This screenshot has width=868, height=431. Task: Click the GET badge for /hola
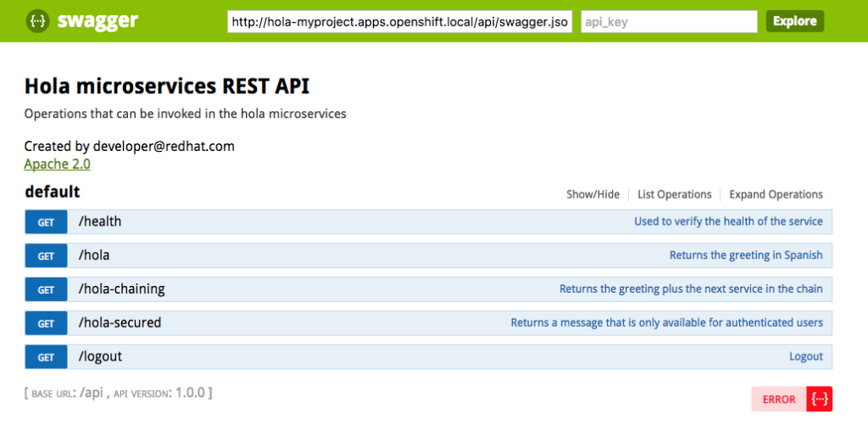pyautogui.click(x=46, y=256)
